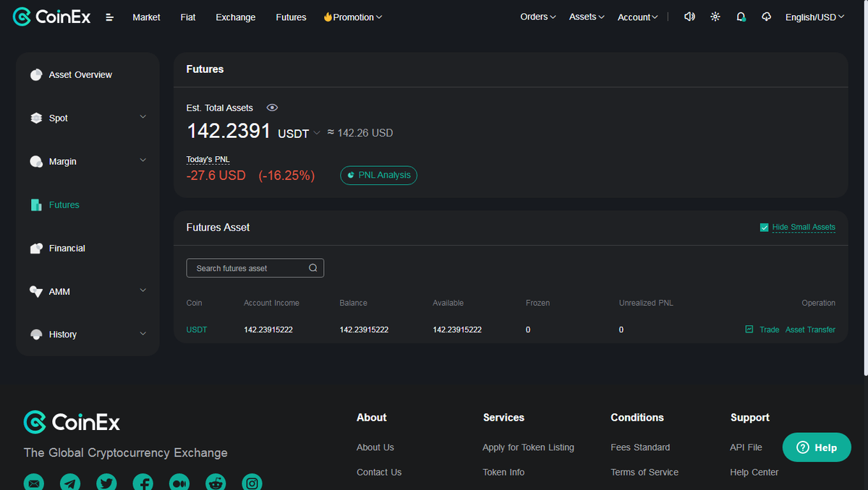This screenshot has height=490, width=868.
Task: Expand the History sidebar chevron
Action: coord(142,334)
